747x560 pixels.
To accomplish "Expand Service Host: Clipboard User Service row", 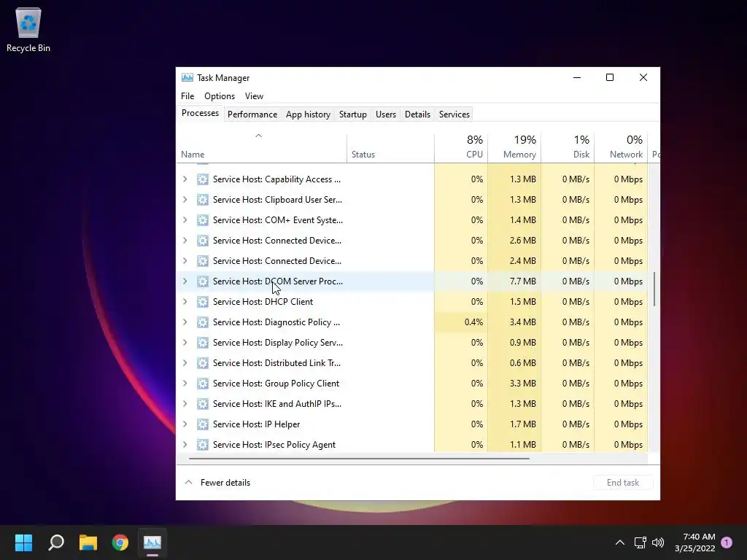I will click(x=185, y=200).
